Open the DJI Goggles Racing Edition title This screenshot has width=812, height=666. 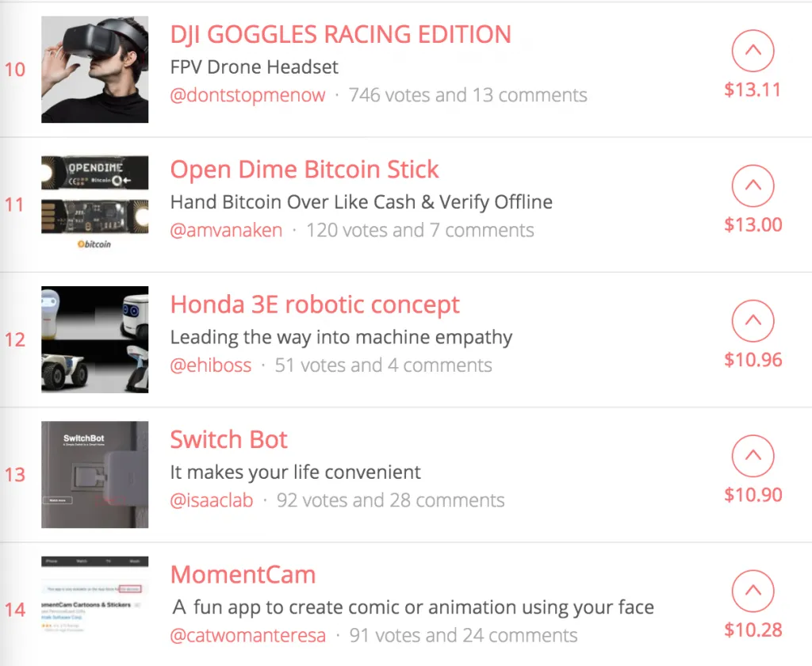point(341,35)
